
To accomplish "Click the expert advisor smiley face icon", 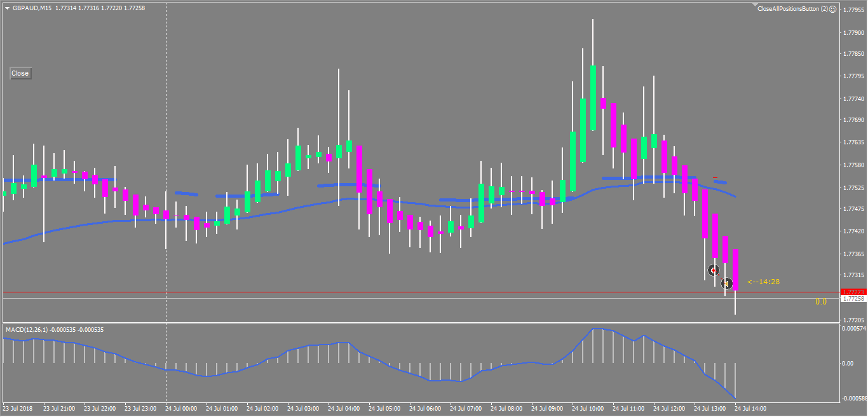I will [833, 9].
